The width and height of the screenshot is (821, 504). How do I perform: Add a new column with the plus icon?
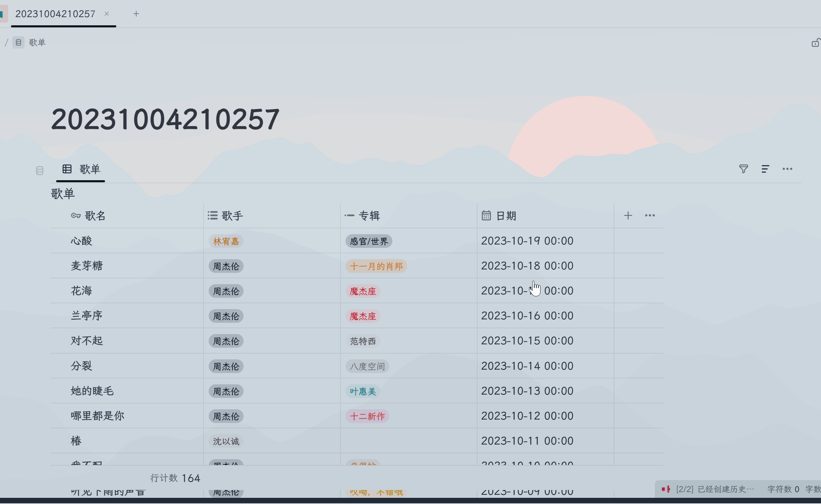click(x=628, y=215)
